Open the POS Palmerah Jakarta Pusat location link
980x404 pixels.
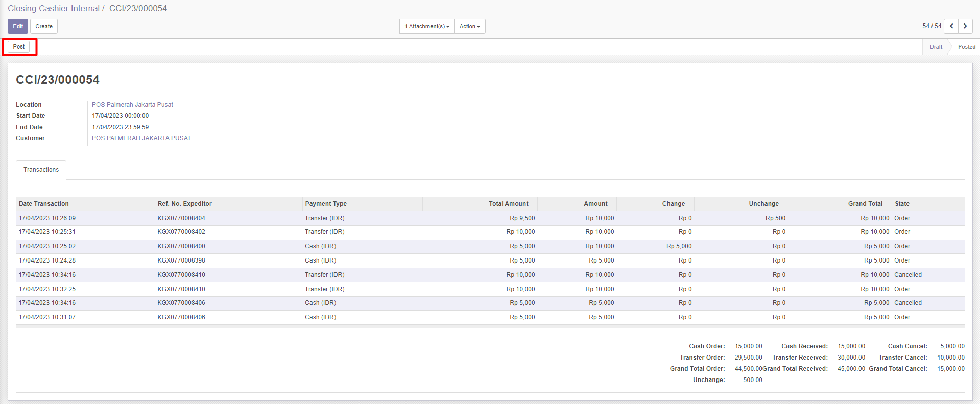pyautogui.click(x=132, y=105)
